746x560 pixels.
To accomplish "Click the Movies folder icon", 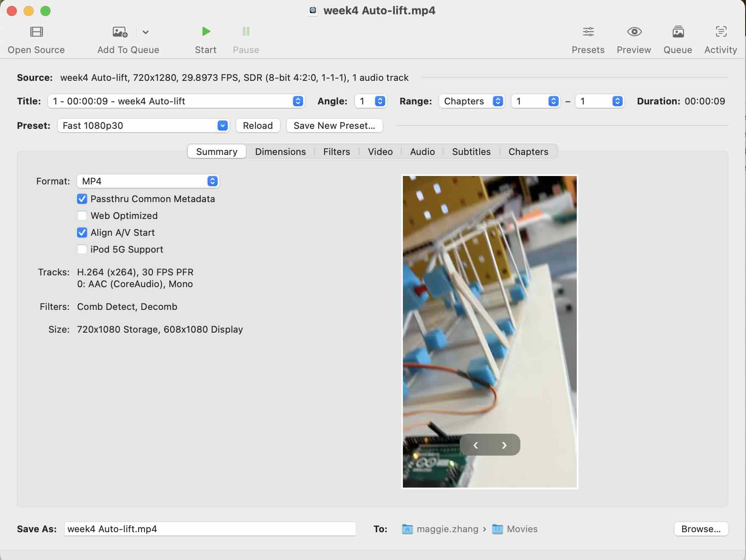I will [x=498, y=529].
